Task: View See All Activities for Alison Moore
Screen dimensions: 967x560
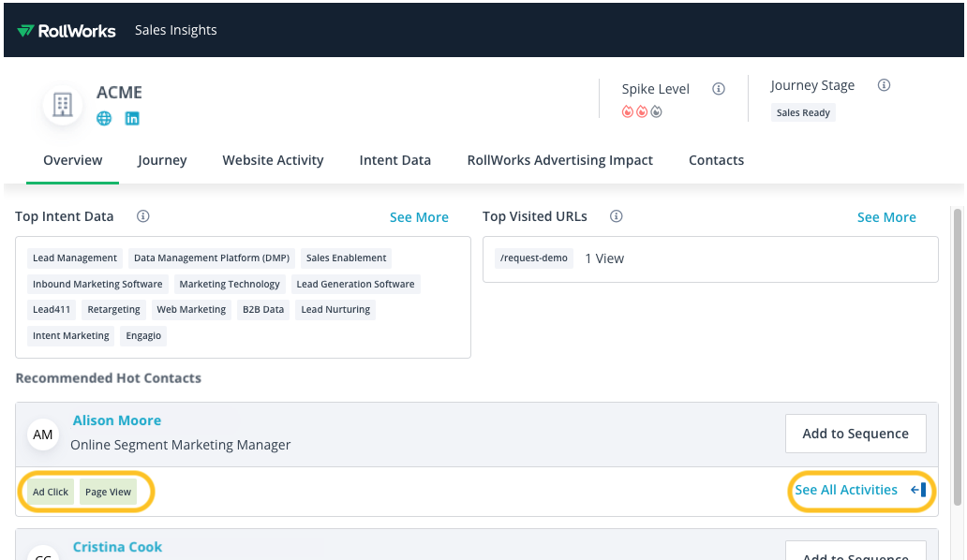Action: (x=846, y=490)
